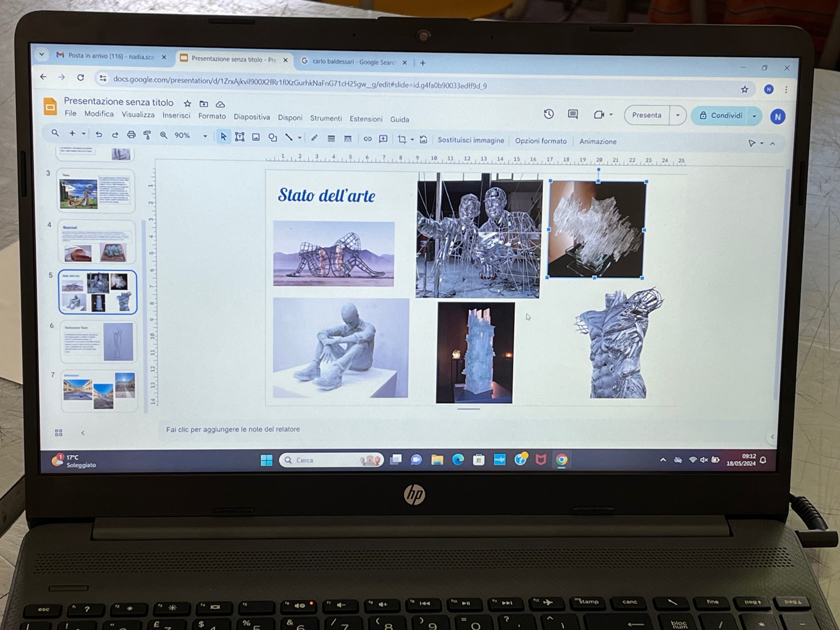Open the search menus magnifier icon
The width and height of the screenshot is (840, 630).
(55, 133)
